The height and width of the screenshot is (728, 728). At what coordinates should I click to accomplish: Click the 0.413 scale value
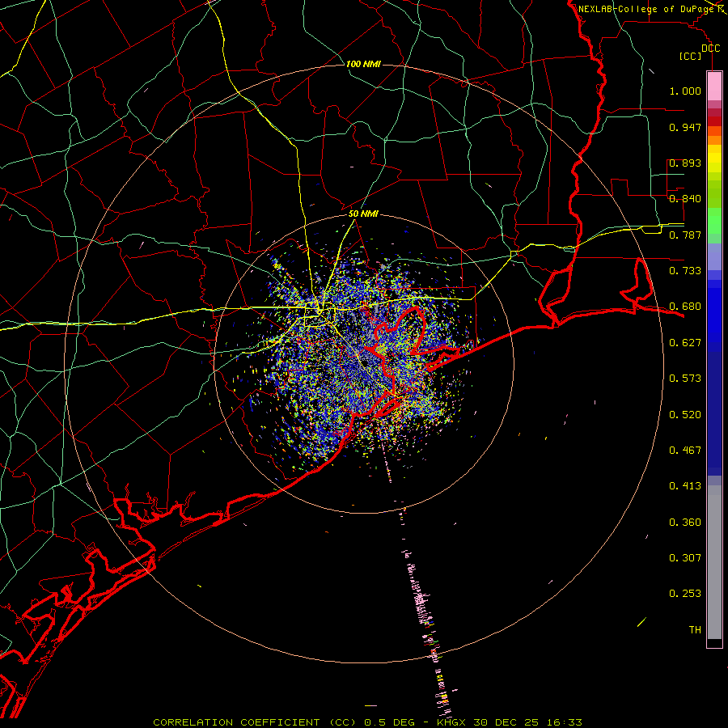[685, 486]
